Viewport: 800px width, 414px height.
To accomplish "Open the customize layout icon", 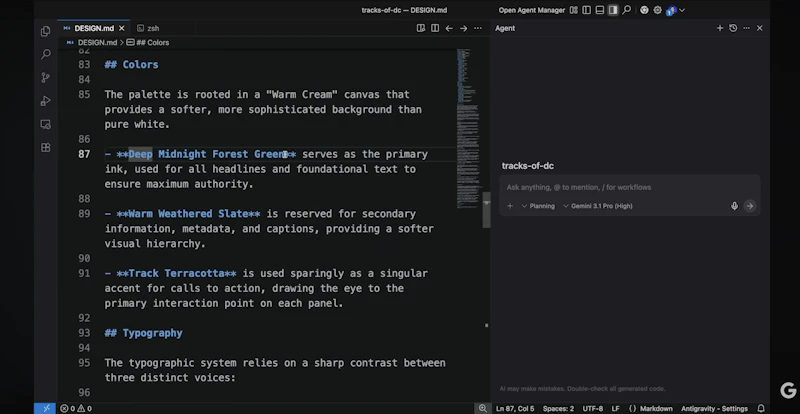I will 573,10.
